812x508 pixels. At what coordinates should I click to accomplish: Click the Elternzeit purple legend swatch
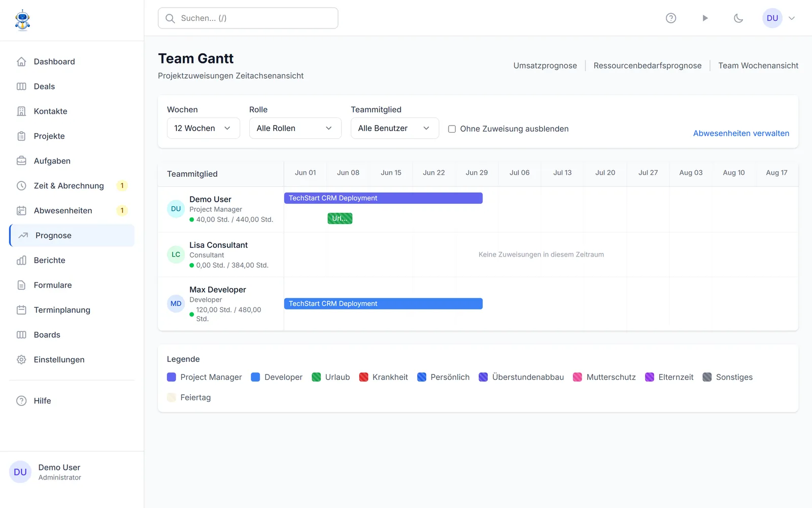650,377
